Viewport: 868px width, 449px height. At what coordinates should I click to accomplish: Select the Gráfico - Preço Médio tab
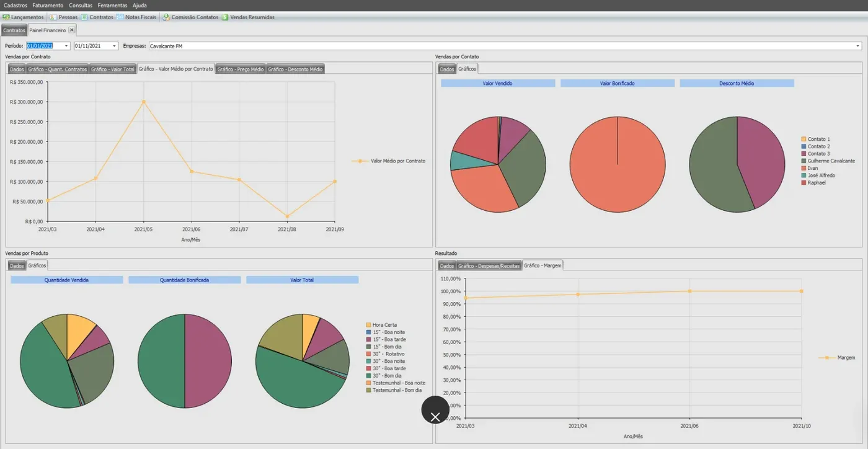click(241, 69)
